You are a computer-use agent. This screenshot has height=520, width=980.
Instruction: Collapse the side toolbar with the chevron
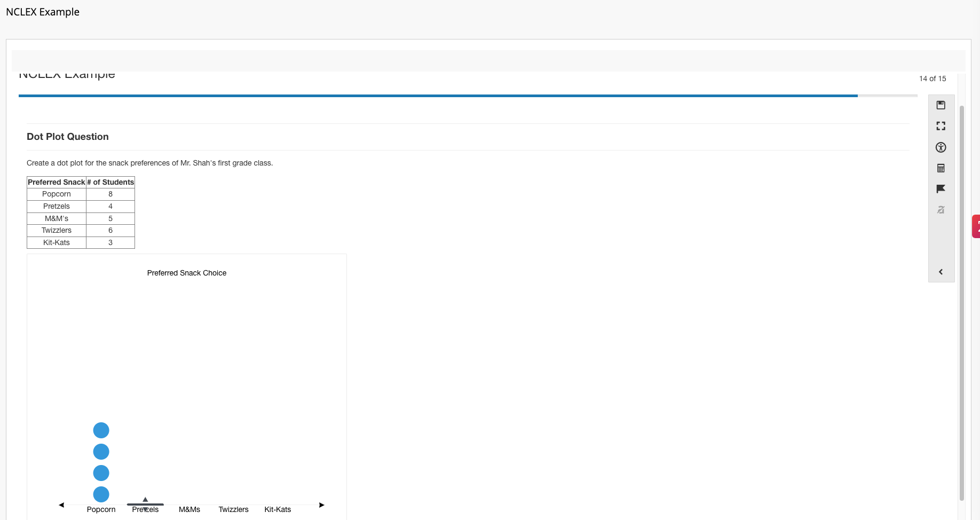pos(941,272)
